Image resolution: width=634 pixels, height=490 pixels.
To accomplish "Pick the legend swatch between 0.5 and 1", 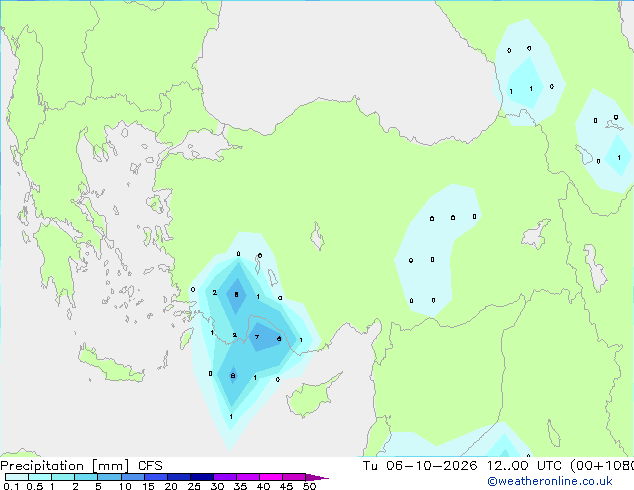I will coord(40,477).
